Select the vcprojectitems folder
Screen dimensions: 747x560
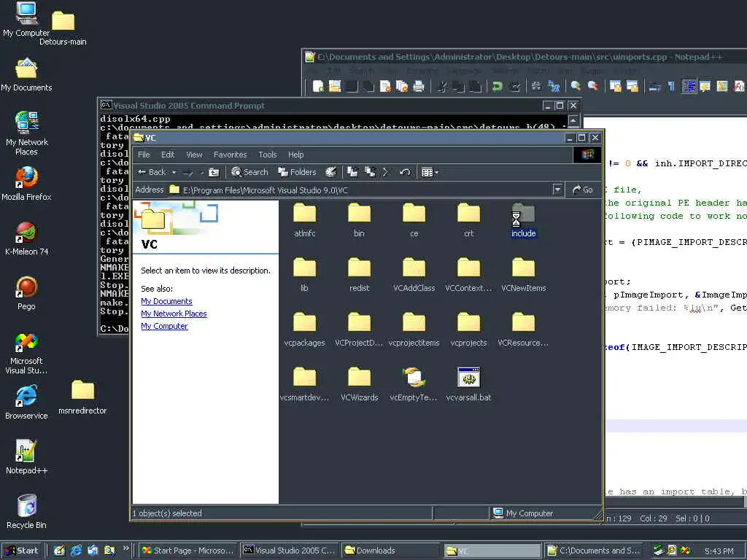(x=414, y=329)
